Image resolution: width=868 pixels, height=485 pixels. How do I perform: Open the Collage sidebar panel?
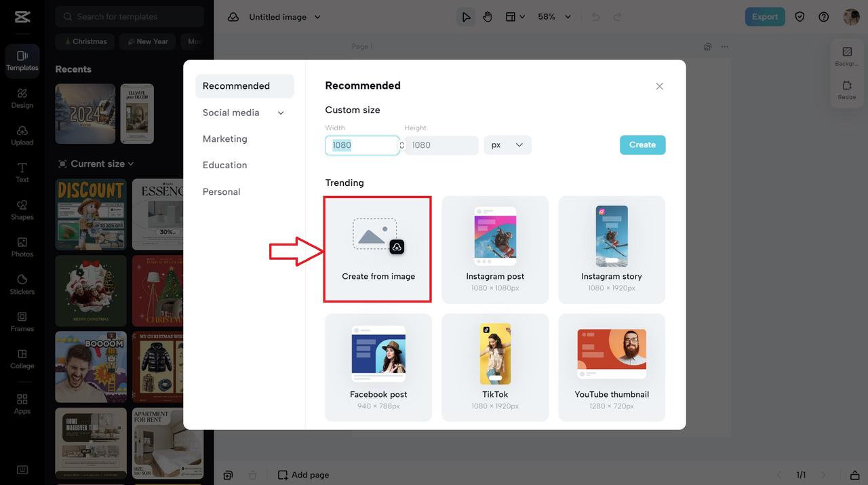point(22,359)
